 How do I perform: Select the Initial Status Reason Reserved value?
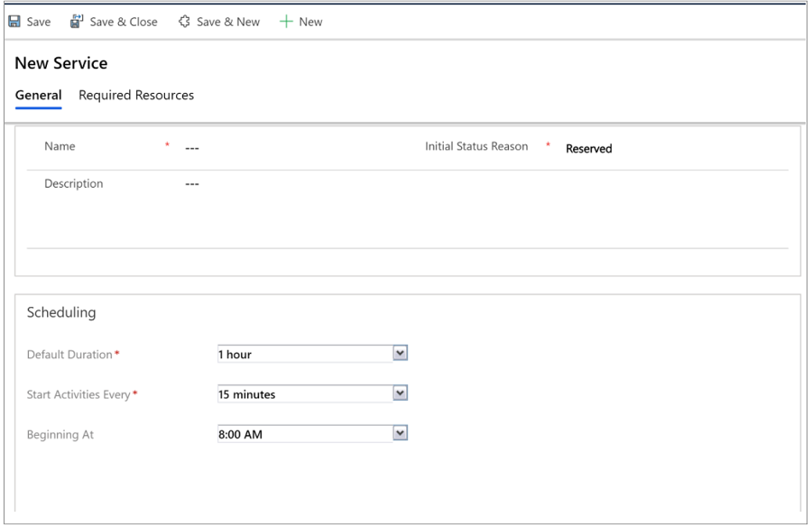[589, 149]
